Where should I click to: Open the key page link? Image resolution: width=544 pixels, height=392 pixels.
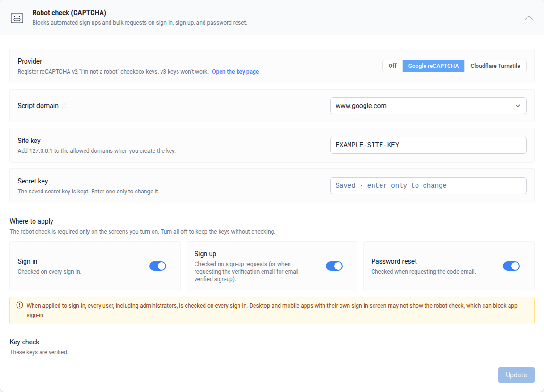[x=235, y=71]
